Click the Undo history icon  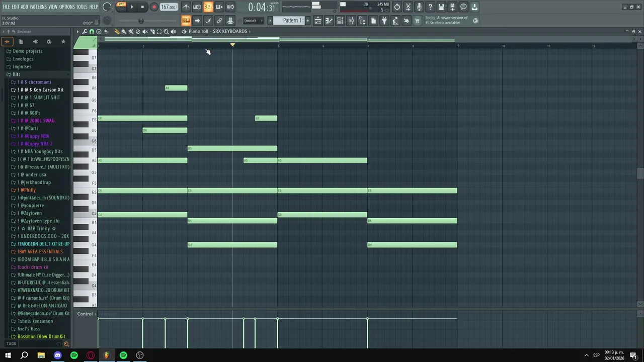pos(397,7)
